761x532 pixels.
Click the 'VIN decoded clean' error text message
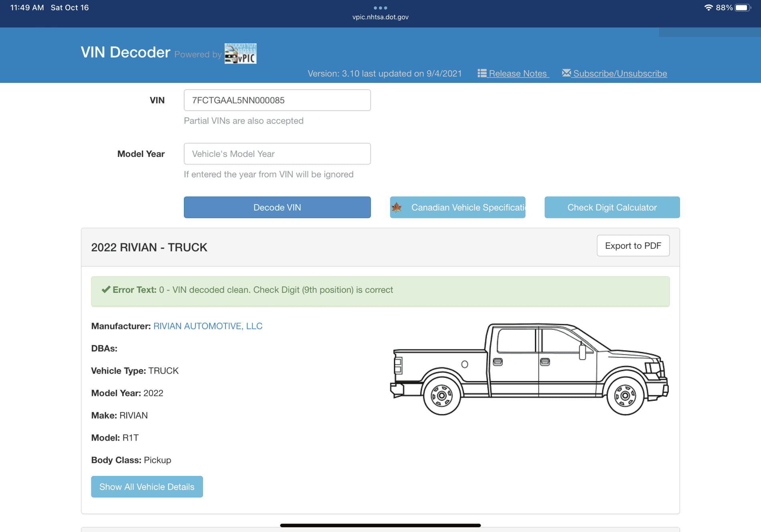[276, 290]
